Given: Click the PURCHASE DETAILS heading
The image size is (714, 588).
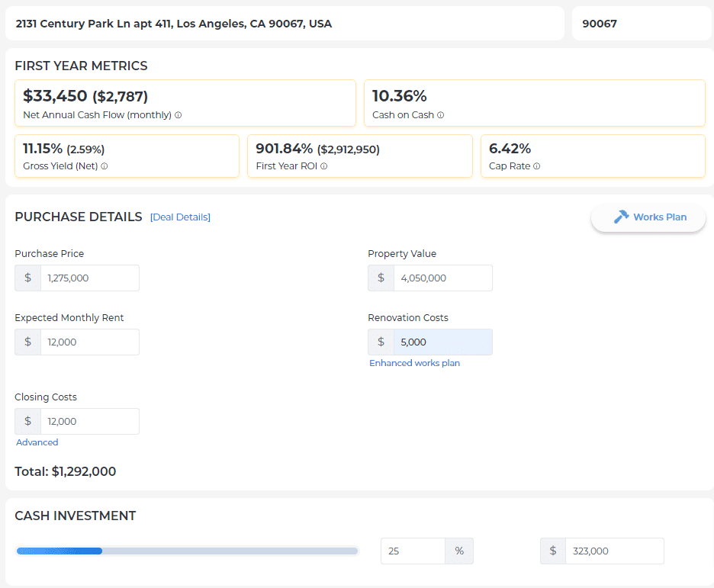Looking at the screenshot, I should 79,217.
